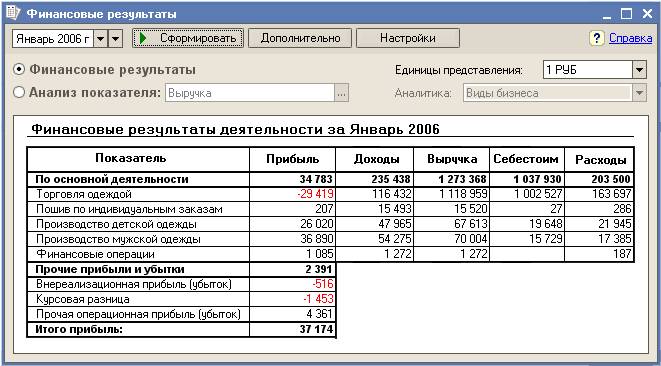Screen dimensions: 661x366
Task: Click the report title heading
Action: point(236,129)
